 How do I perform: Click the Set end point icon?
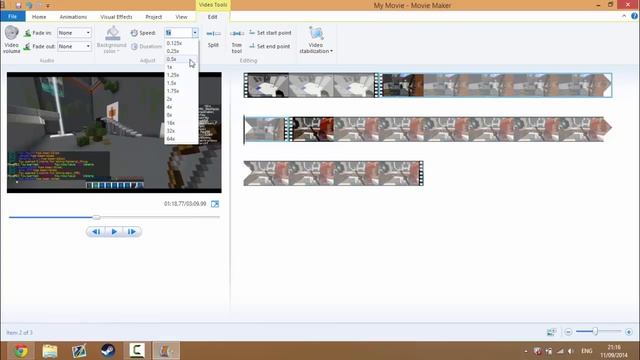[252, 46]
